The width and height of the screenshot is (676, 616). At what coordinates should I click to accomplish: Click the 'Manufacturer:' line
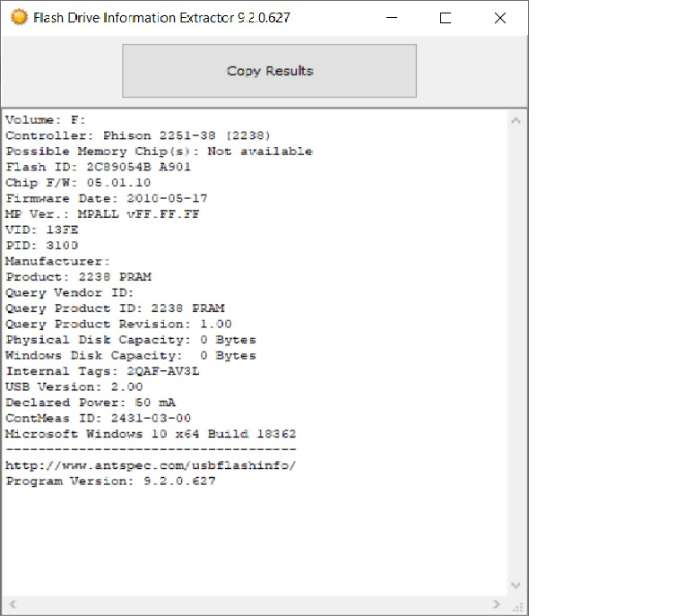pos(57,261)
